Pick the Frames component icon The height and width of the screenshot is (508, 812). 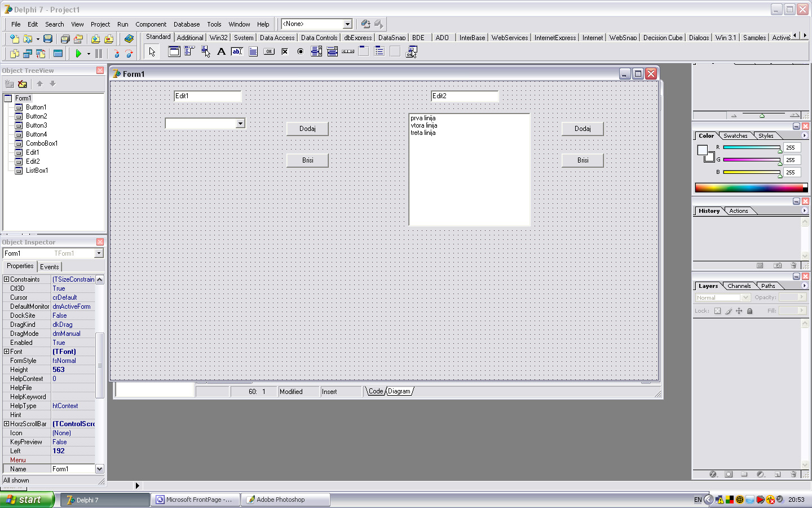(x=174, y=51)
